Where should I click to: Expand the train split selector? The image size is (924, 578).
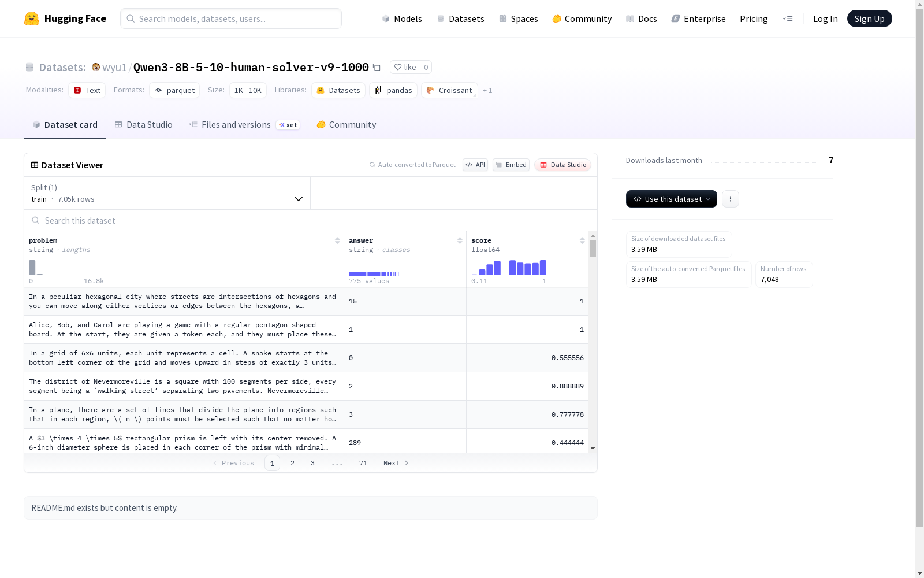pos(167,193)
